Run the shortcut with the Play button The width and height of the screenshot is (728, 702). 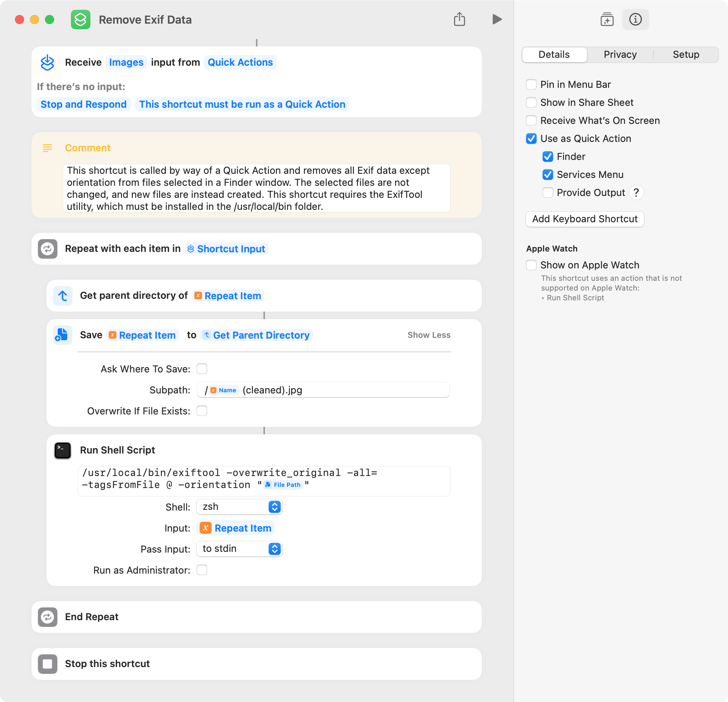[x=497, y=19]
